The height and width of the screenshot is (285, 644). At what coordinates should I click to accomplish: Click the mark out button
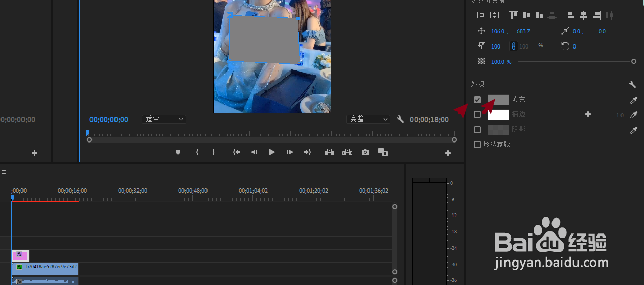tap(213, 152)
